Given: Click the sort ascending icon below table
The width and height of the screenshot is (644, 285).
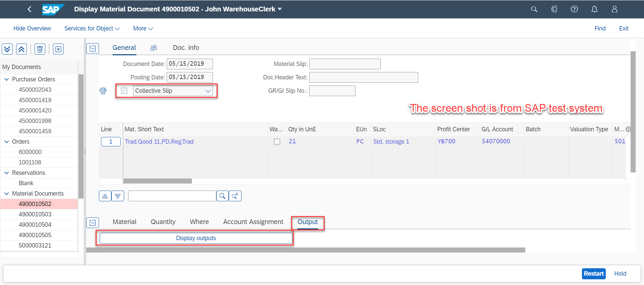Looking at the screenshot, I should click(x=105, y=196).
